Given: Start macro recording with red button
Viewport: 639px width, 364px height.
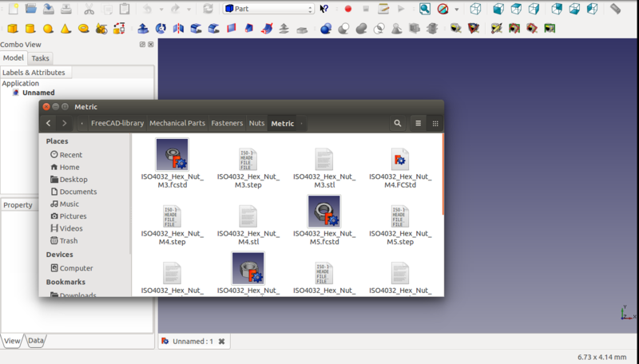Looking at the screenshot, I should point(347,9).
